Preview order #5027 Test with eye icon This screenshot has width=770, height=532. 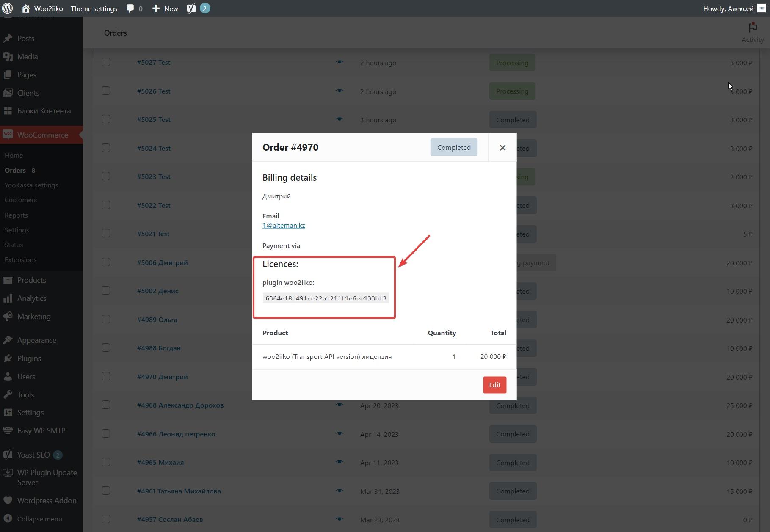339,62
